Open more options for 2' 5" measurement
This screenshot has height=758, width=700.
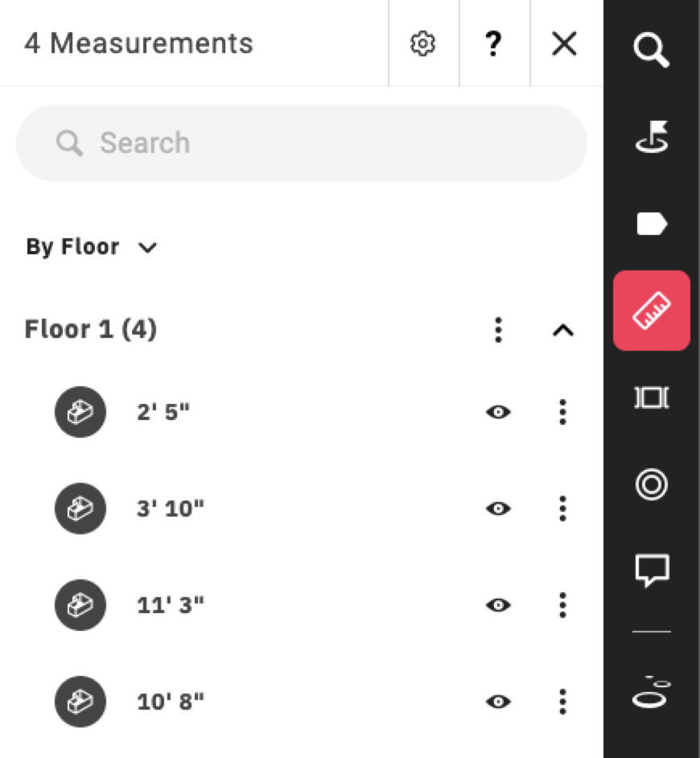tap(562, 412)
